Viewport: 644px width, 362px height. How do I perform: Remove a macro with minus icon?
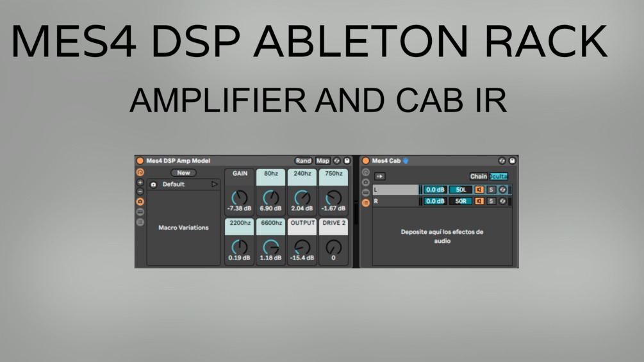[x=140, y=192]
